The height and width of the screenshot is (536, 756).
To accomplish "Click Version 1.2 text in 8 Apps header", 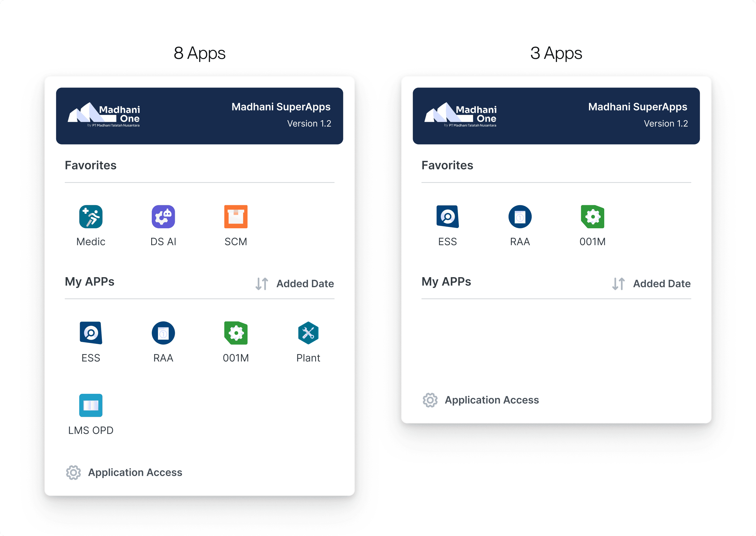I will pyautogui.click(x=309, y=123).
